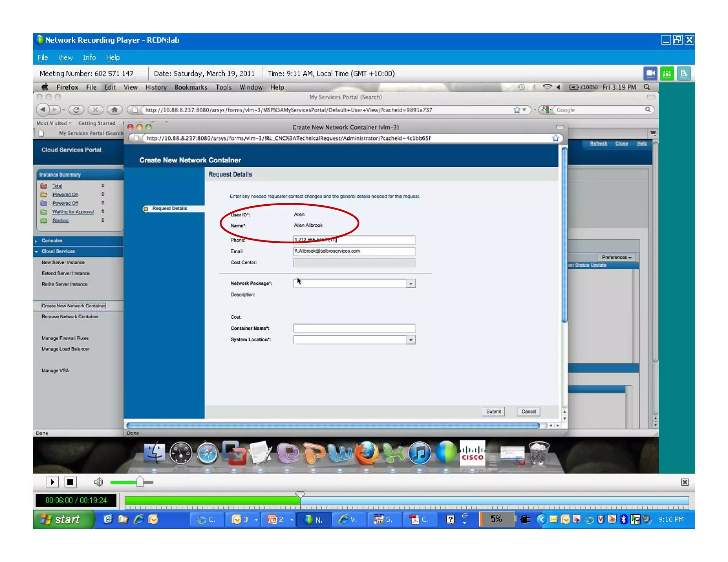Click the Firefox reload button
This screenshot has height=562, width=728.
(76, 110)
